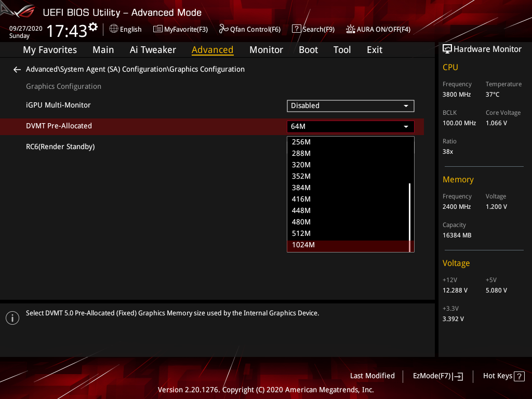Switch to the Main tab
Image resolution: width=532 pixels, height=399 pixels.
click(x=103, y=50)
